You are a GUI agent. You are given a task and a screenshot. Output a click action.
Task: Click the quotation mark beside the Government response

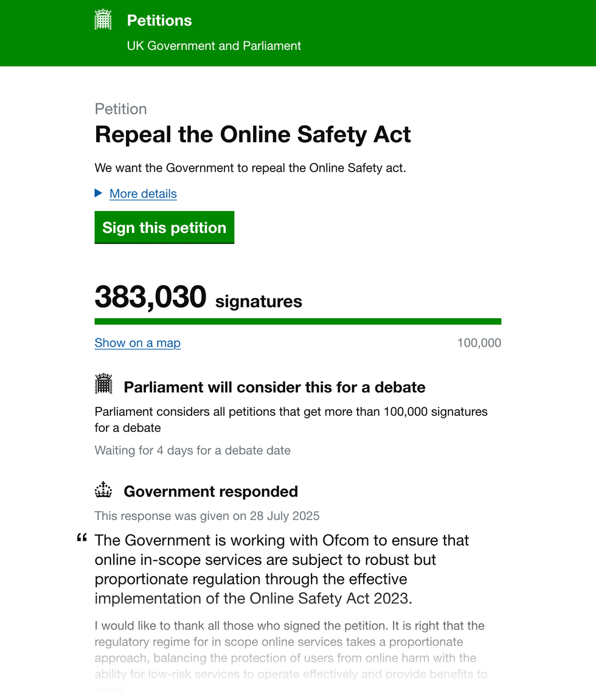81,539
